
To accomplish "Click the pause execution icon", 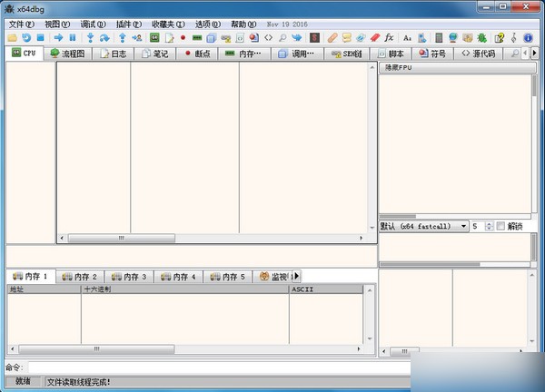I will (72, 38).
